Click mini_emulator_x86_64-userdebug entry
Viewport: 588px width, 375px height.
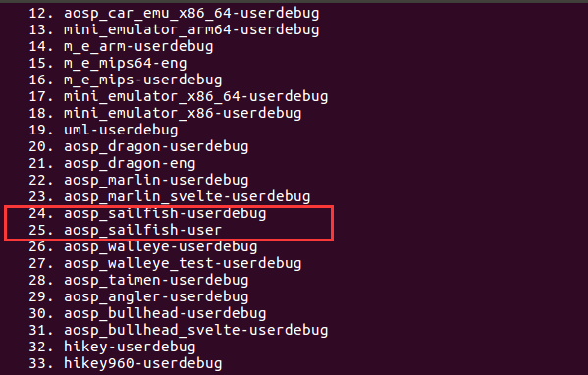(195, 96)
